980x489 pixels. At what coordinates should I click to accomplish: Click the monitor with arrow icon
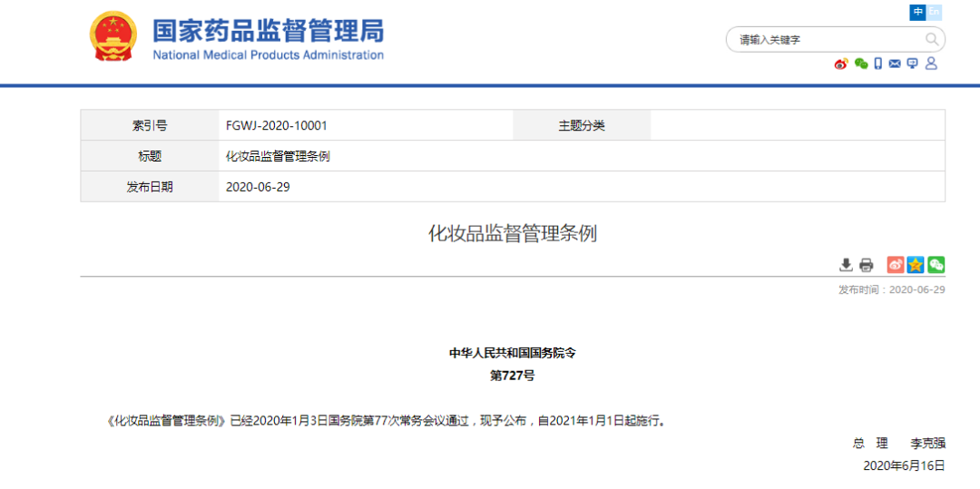pos(913,64)
